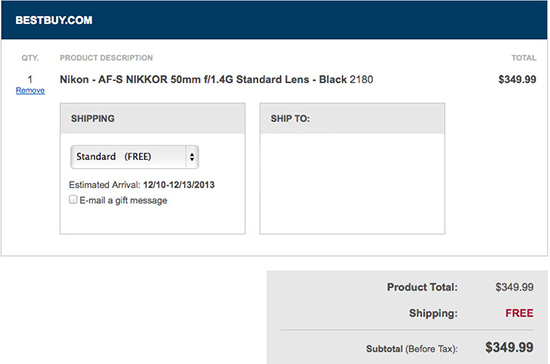Click the SHIP TO: panel header

coord(352,119)
